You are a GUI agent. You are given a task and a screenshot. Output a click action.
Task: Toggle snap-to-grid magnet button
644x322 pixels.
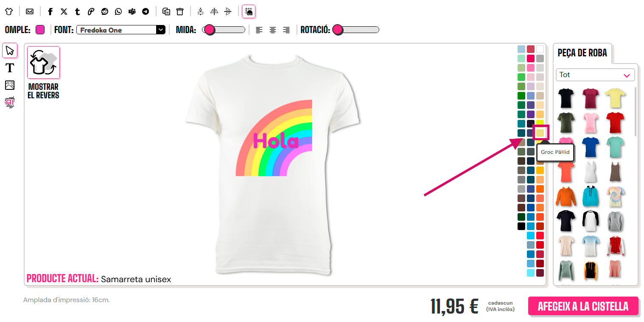[249, 11]
